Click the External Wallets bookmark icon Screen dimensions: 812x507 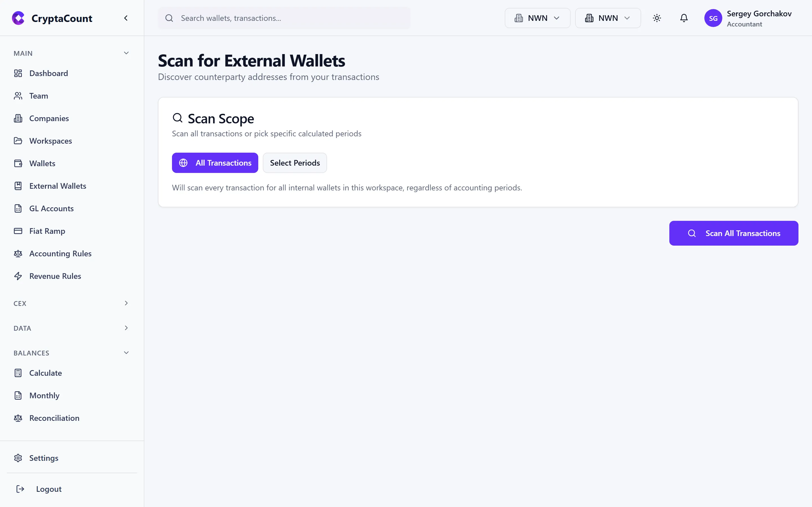(x=18, y=186)
